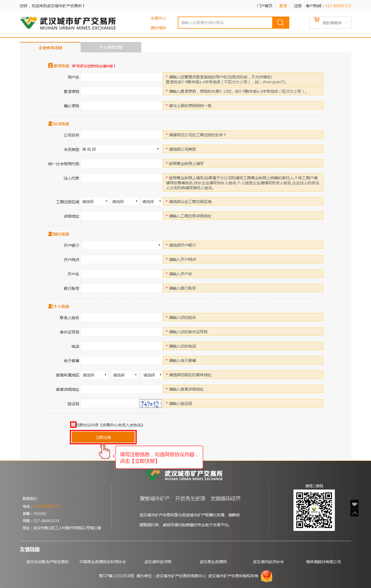
Task: Click the Wuhan Urban Mines Exchange header logo
Action: tap(68, 23)
